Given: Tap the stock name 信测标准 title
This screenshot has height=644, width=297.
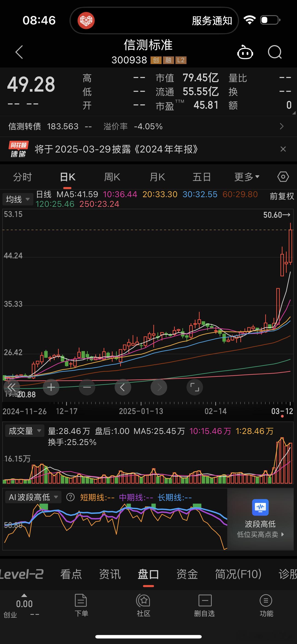Looking at the screenshot, I should click(148, 45).
